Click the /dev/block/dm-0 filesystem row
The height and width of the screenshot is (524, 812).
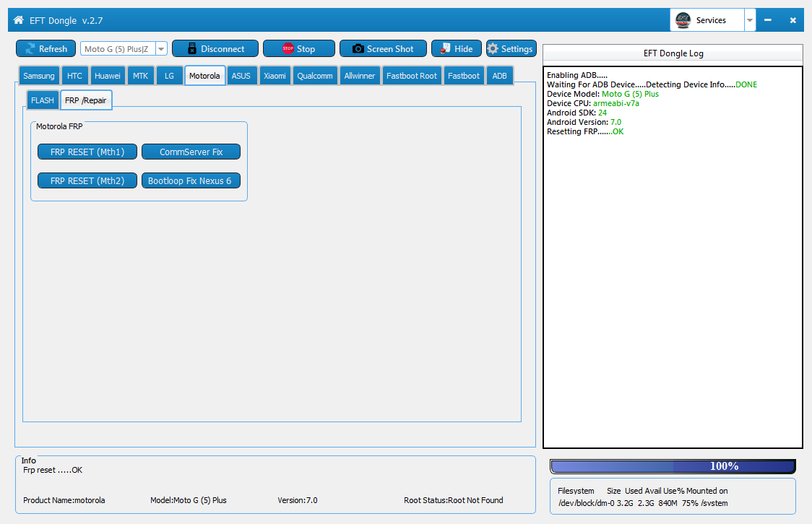[643, 503]
